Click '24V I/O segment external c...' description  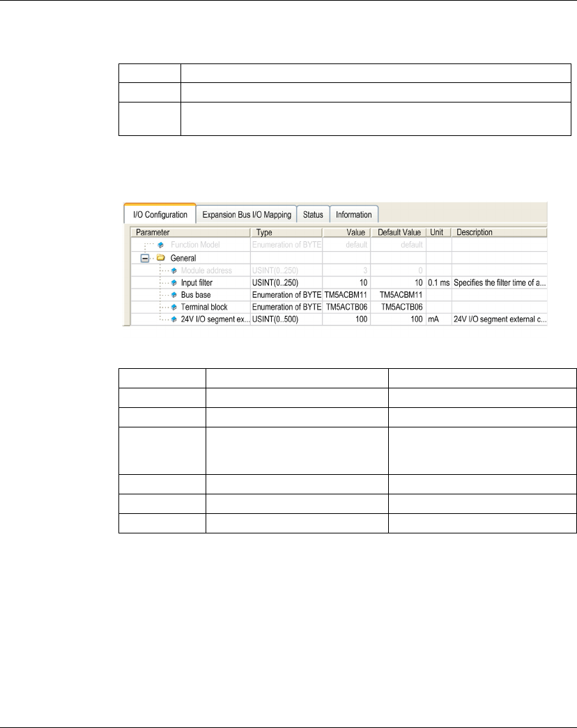(500, 319)
